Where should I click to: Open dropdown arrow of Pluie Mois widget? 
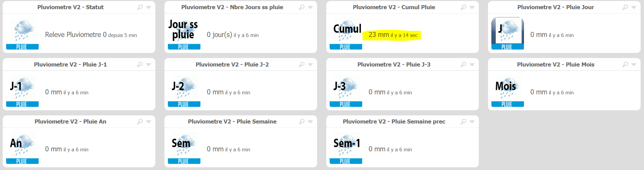[x=634, y=65]
